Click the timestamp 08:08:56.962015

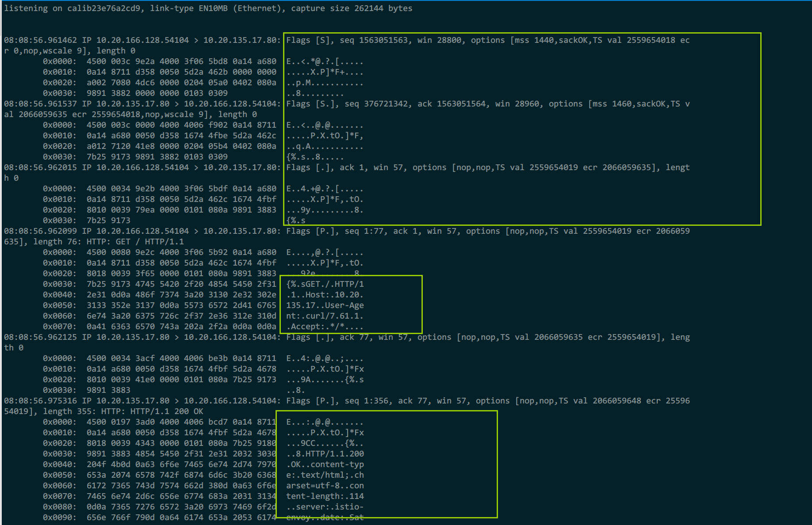click(x=40, y=167)
